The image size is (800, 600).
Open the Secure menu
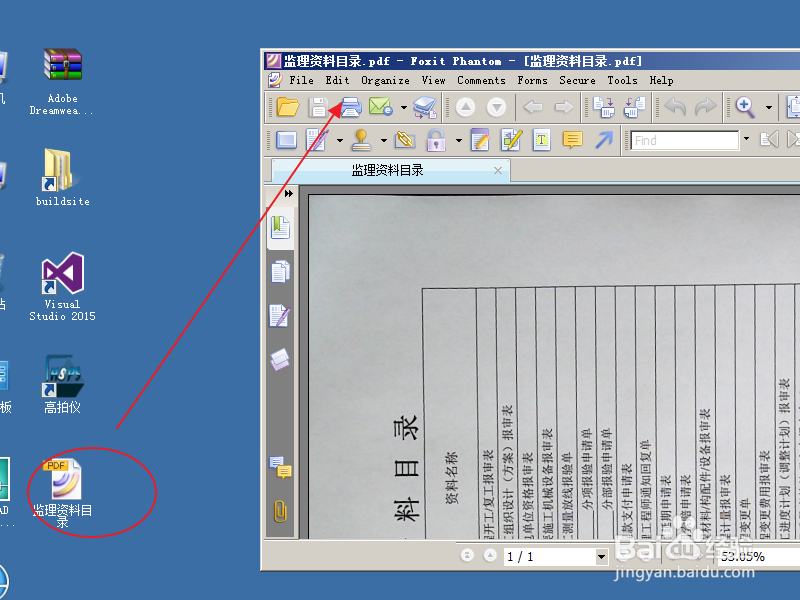click(577, 80)
